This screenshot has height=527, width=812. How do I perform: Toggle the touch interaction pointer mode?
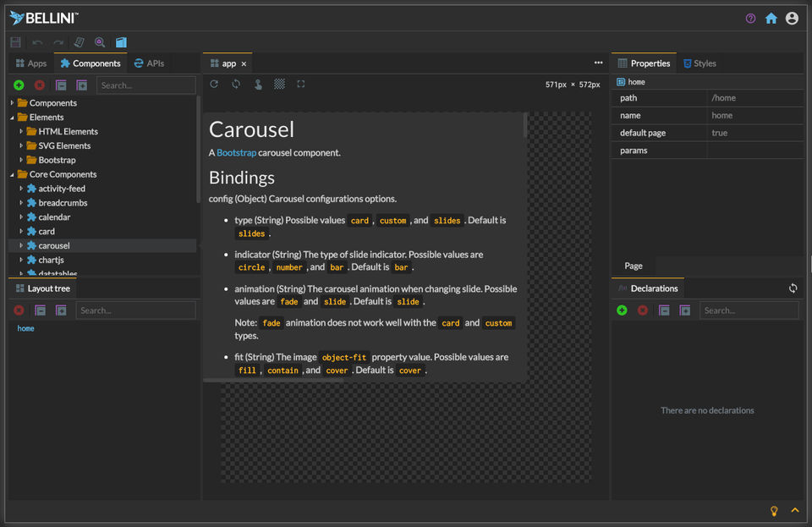257,85
